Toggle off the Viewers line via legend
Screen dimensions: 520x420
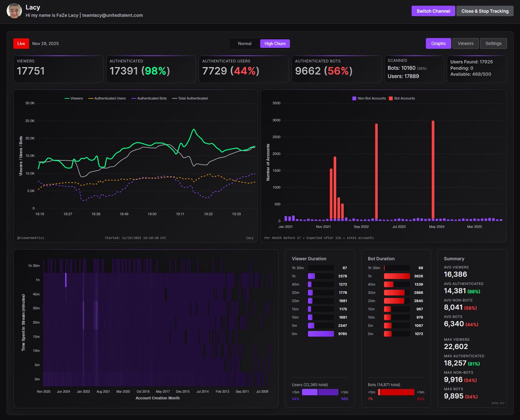coord(72,98)
